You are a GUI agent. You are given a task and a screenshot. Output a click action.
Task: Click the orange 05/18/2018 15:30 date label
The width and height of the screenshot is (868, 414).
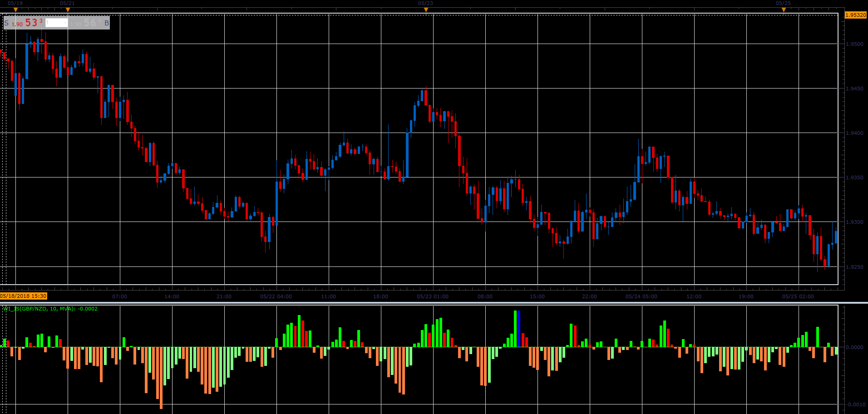point(24,296)
